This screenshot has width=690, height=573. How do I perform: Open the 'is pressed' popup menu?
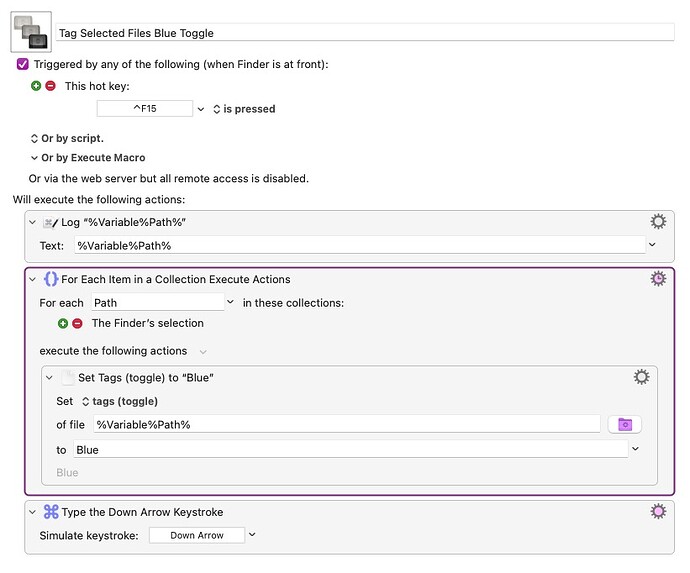point(244,108)
